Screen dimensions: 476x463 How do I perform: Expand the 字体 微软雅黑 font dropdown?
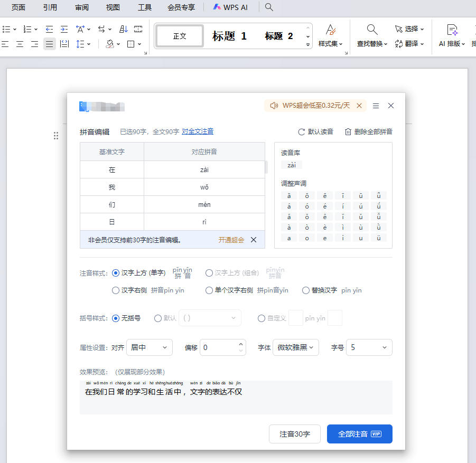[x=295, y=347]
